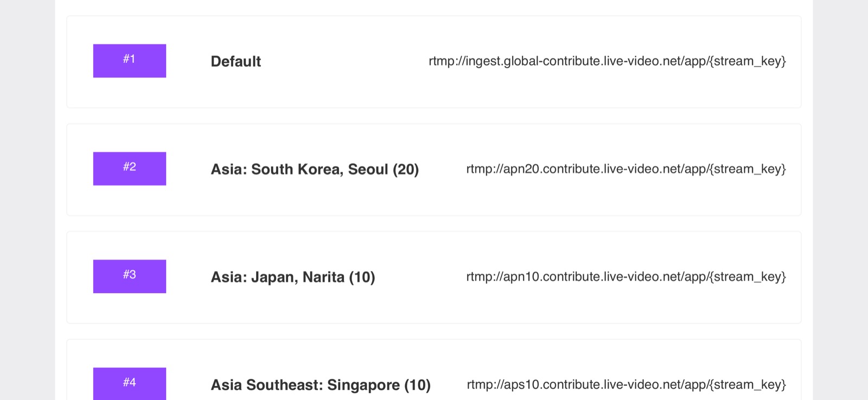Viewport: 868px width, 400px height.
Task: Click the purple #2 badge
Action: pos(129,169)
